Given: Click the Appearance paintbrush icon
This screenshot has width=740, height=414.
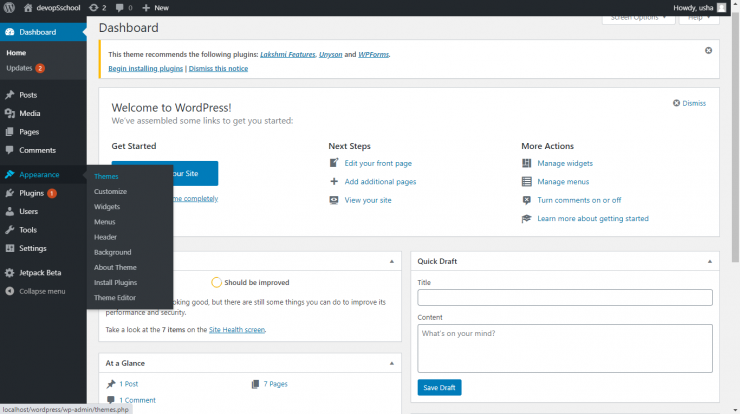Looking at the screenshot, I should [9, 175].
